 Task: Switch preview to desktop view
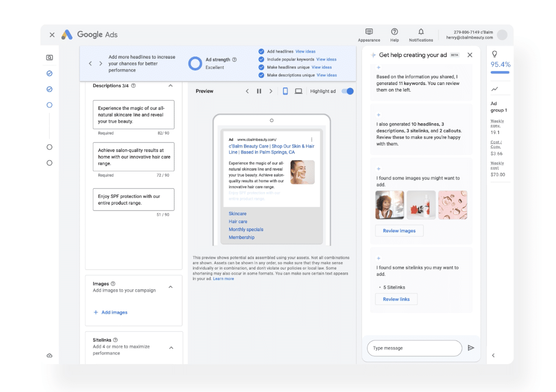pyautogui.click(x=298, y=91)
